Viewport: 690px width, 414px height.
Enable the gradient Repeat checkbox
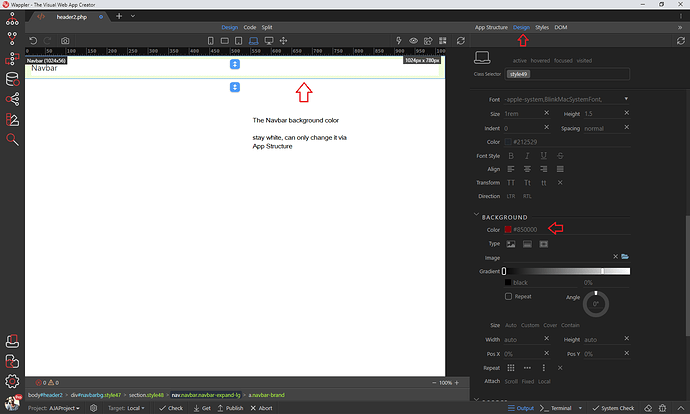[x=508, y=297]
